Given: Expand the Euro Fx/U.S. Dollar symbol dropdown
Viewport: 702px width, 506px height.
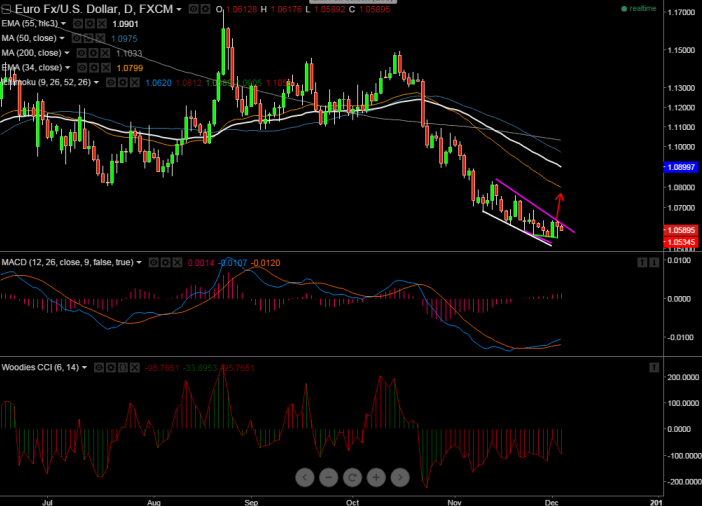Looking at the screenshot, I should pyautogui.click(x=180, y=9).
